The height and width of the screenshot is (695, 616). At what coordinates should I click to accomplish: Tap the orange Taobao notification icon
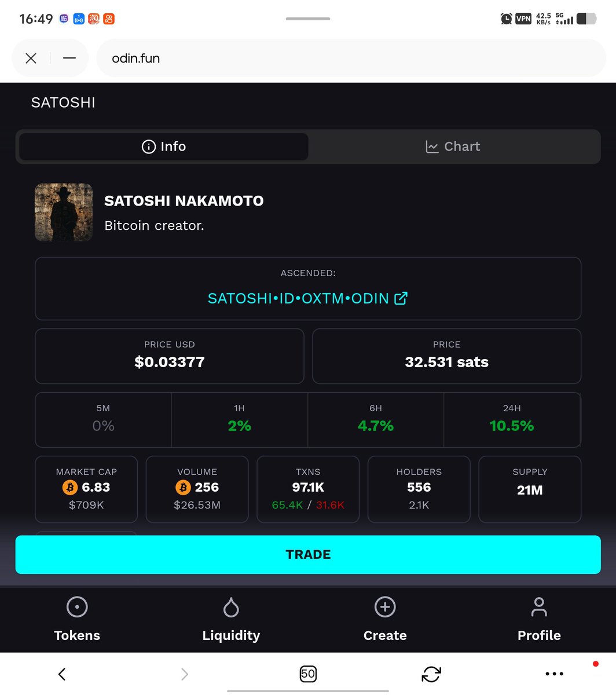(x=94, y=19)
